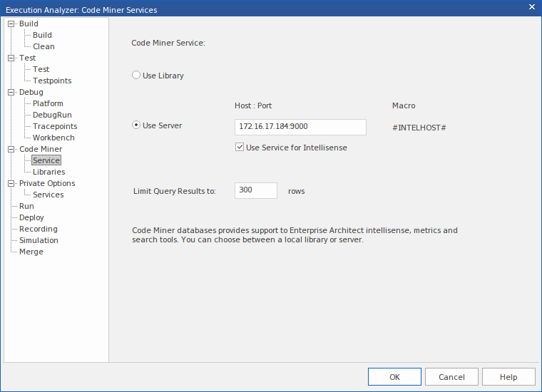Collapse the Build tree node
This screenshot has height=392, width=542.
click(x=11, y=24)
